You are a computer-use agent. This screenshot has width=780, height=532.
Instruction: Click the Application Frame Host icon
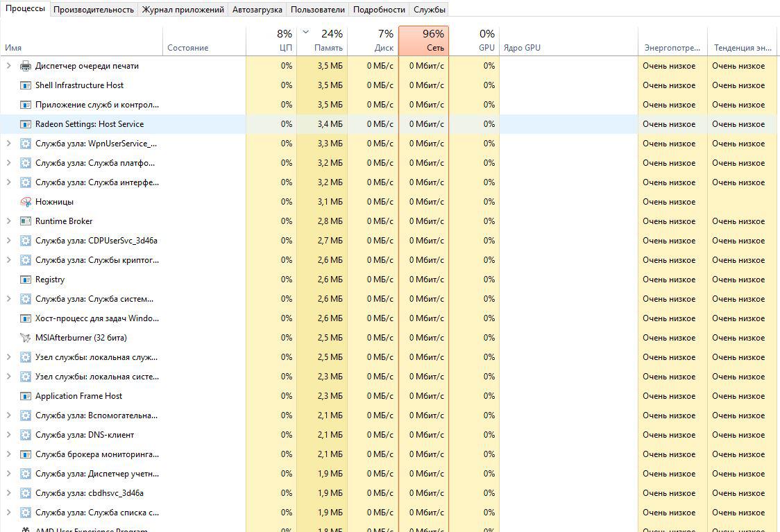(26, 396)
